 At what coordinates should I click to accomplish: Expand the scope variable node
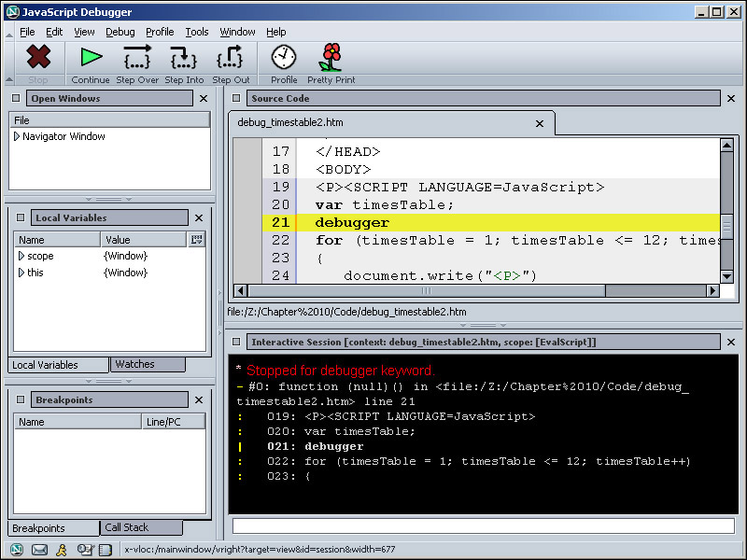tap(21, 256)
